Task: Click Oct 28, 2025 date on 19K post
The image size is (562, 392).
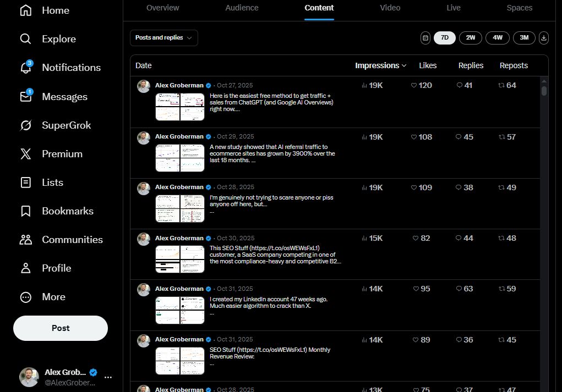Action: pos(236,187)
